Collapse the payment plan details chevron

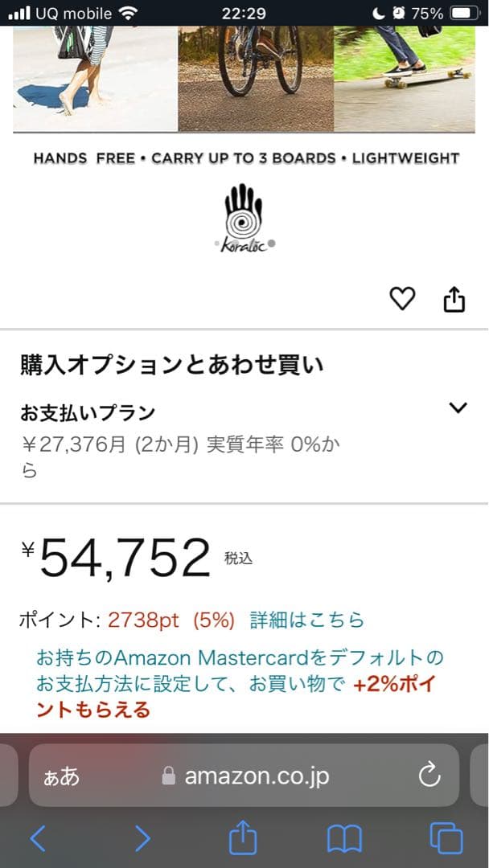458,406
